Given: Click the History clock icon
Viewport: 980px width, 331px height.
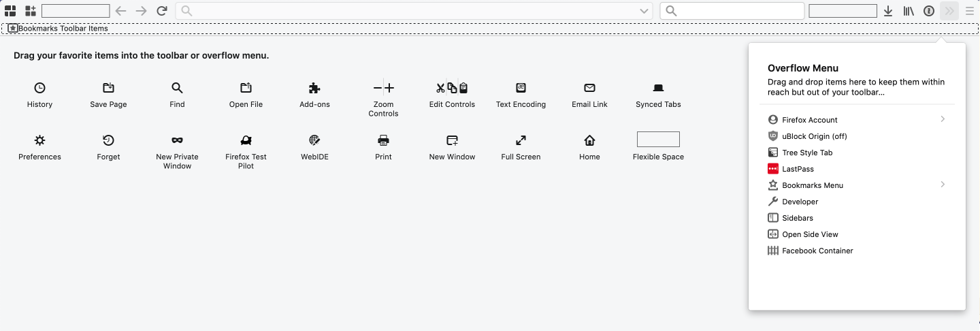Looking at the screenshot, I should click(40, 88).
